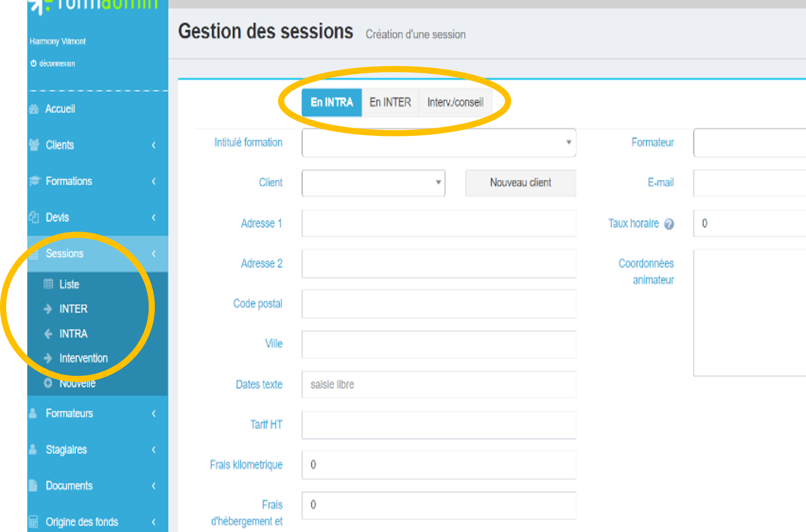The height and width of the screenshot is (532, 806).
Task: Open the Client dropdown list
Action: pos(373,182)
